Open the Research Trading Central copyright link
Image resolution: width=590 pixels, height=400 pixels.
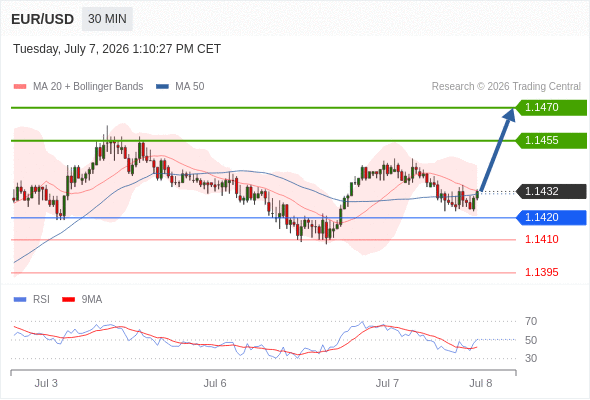(506, 87)
